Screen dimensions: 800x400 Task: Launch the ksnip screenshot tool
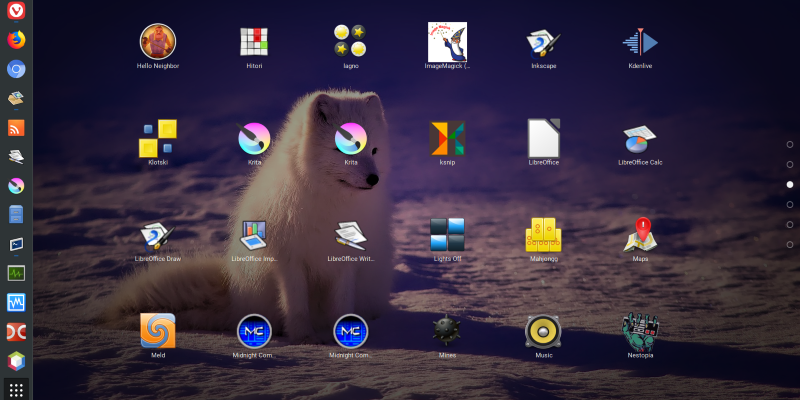pos(447,138)
